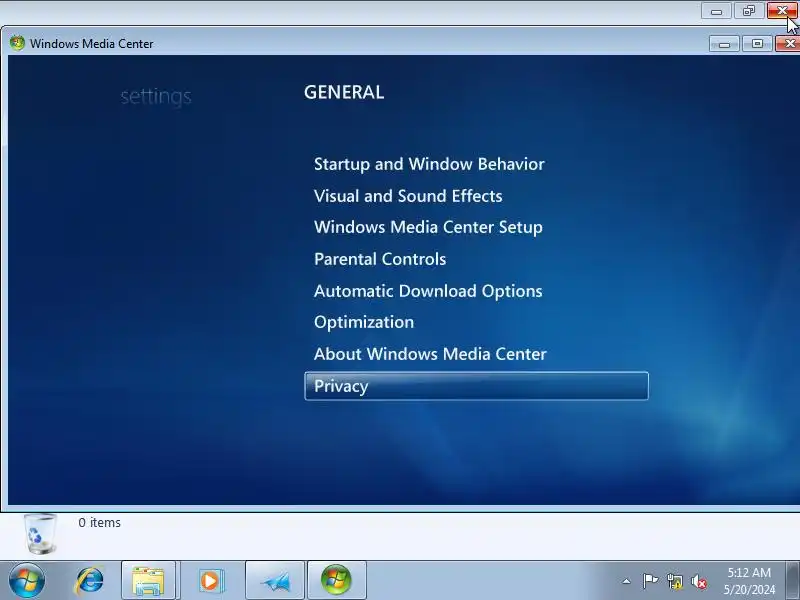This screenshot has width=800, height=600.
Task: Switch to Windows Media Center taskbar button
Action: (336, 581)
